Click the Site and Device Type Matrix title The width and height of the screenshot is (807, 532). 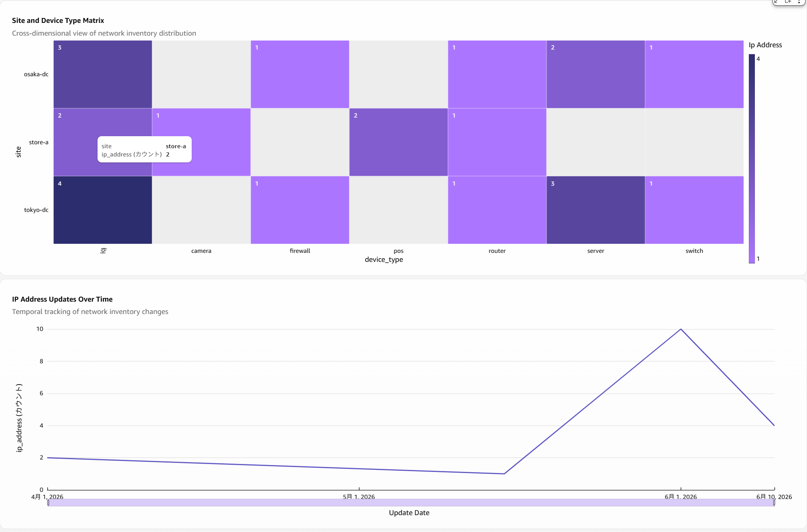[58, 20]
